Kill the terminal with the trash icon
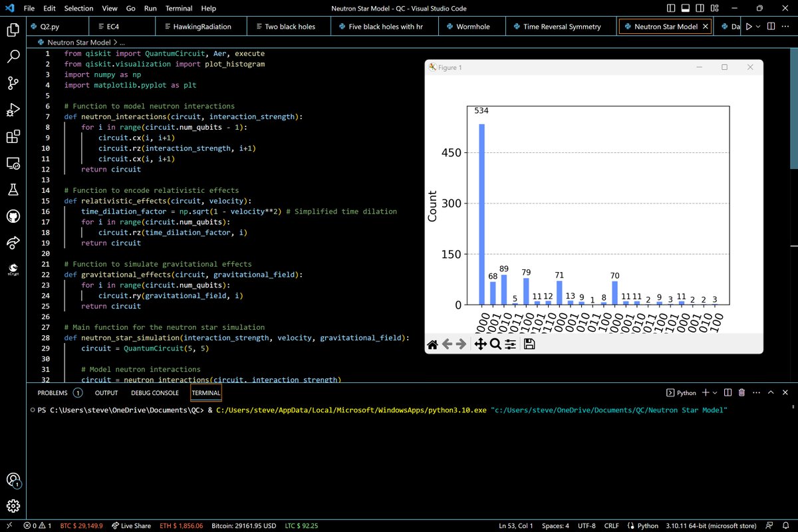This screenshot has width=798, height=532. 741,393
